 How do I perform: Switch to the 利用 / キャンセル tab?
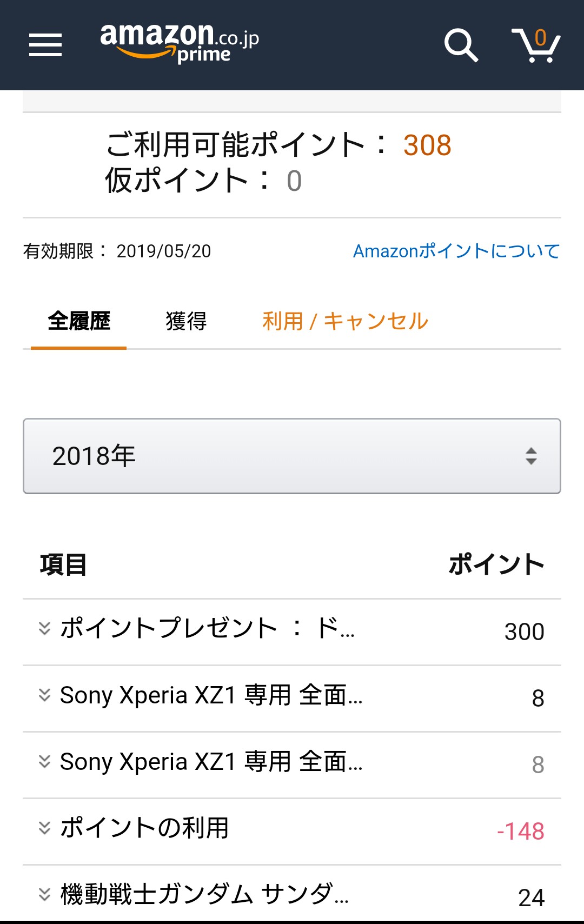coord(345,321)
